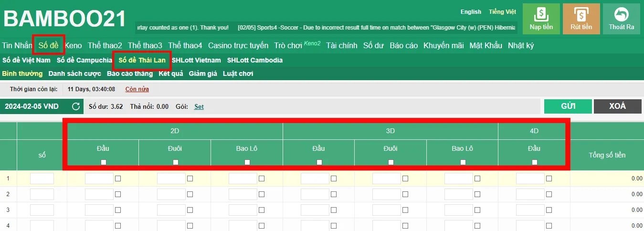Check the 3D Bao Lô column header checkbox
Image resolution: width=644 pixels, height=231 pixels.
(463, 162)
